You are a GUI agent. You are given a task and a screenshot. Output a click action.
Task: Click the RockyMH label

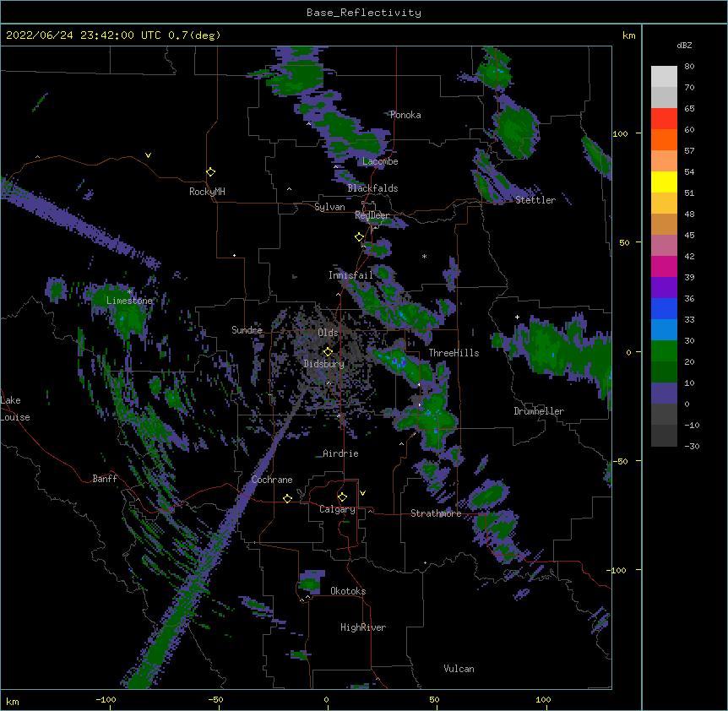tap(207, 192)
